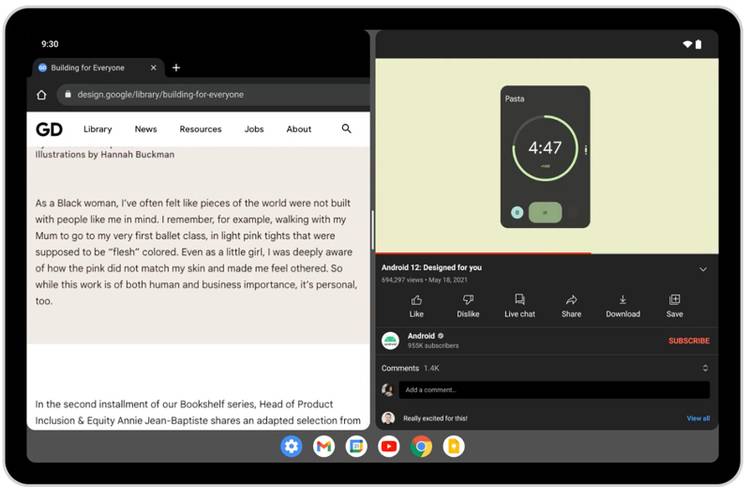The image size is (750, 501).
Task: Share the Android 12 video
Action: coord(571,306)
